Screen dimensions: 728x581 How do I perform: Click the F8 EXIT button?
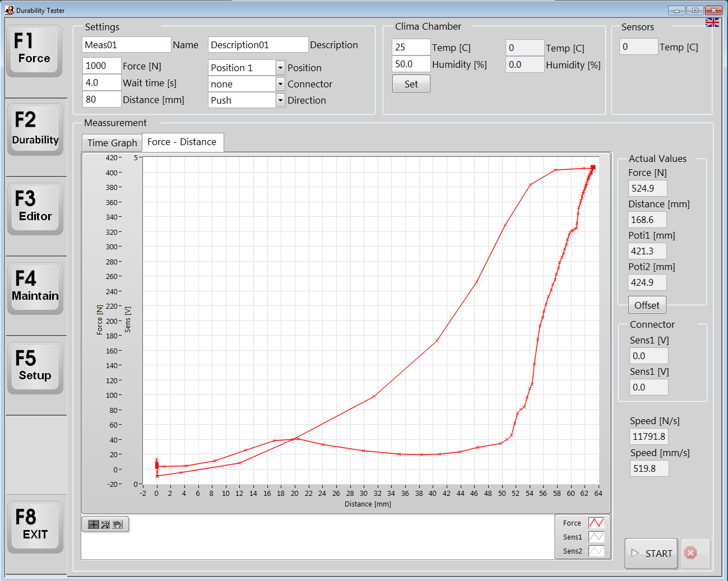click(35, 526)
